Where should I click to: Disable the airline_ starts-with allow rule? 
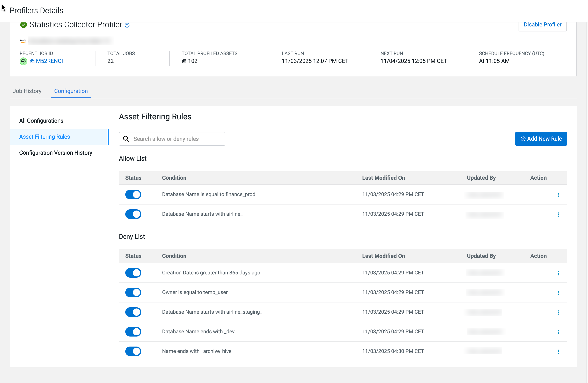(x=133, y=214)
